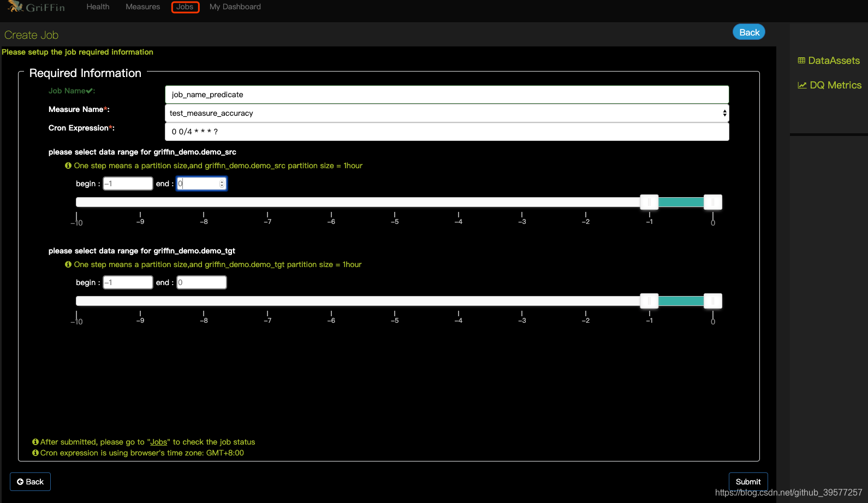Click the 'Required Information' legend text
The image size is (868, 503).
(85, 73)
